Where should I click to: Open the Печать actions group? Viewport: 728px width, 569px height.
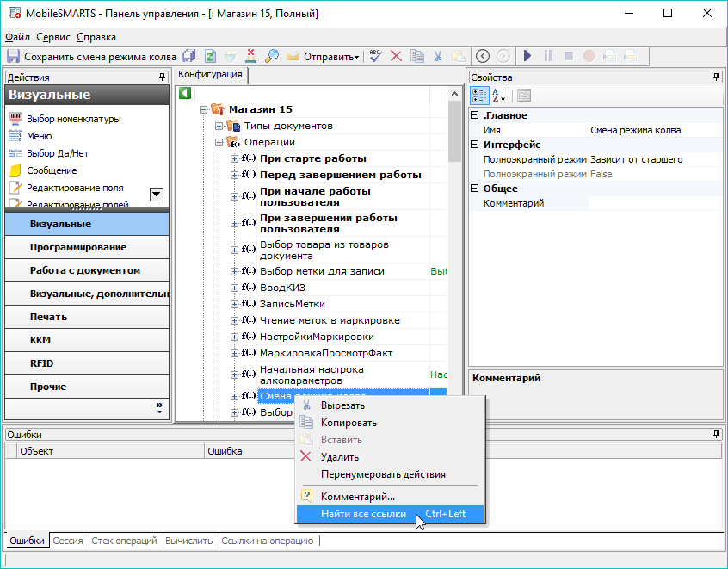(87, 317)
